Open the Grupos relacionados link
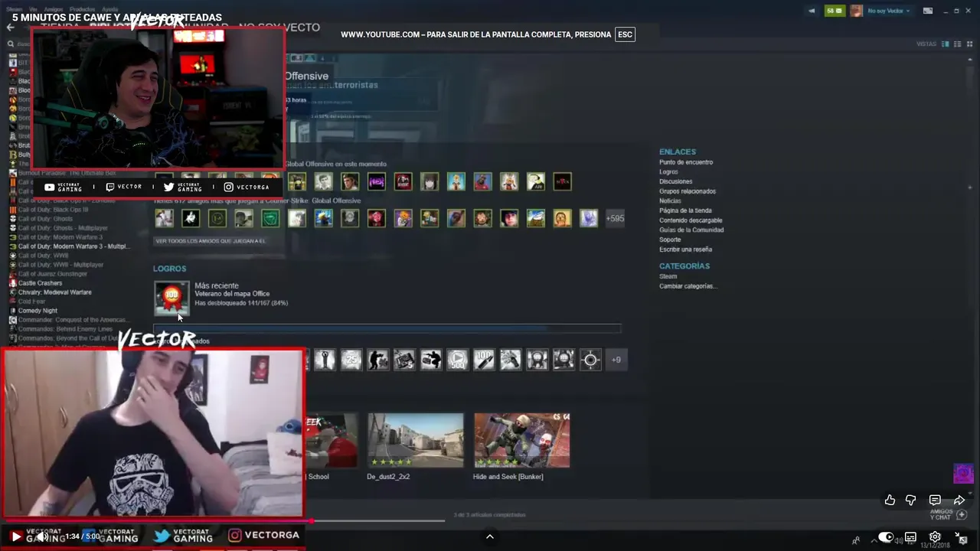980x551 pixels. coord(688,191)
